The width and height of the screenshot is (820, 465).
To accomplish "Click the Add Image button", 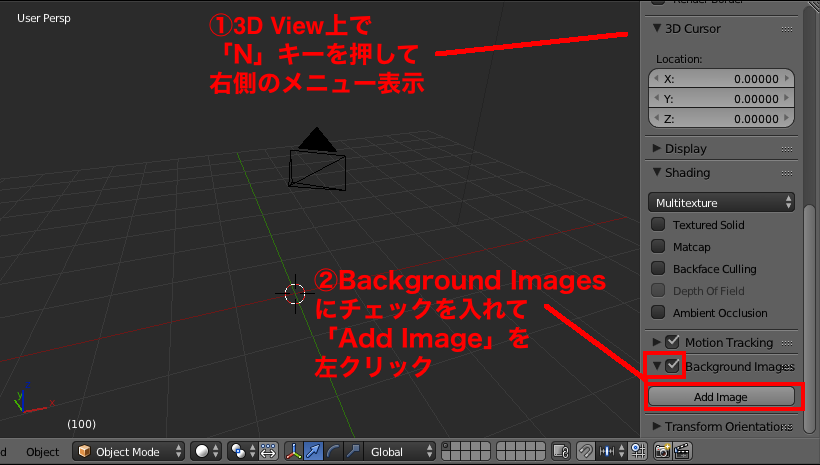I will pyautogui.click(x=721, y=397).
